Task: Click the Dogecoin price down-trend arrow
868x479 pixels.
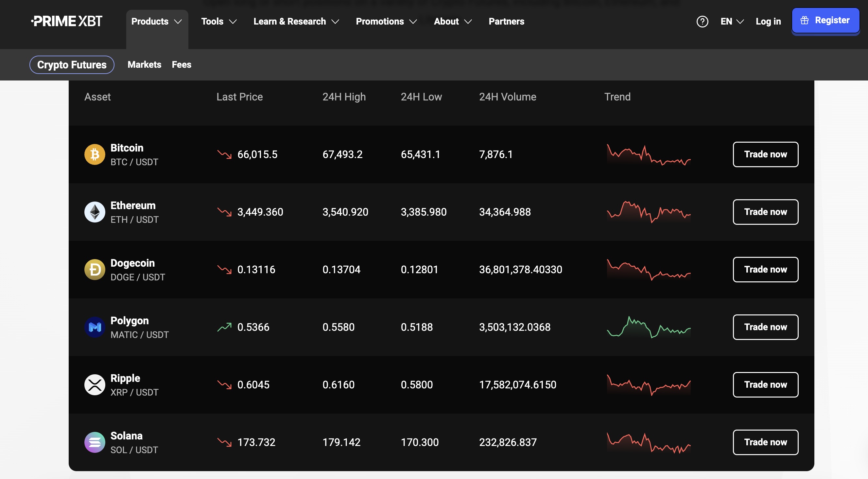Action: coord(224,270)
